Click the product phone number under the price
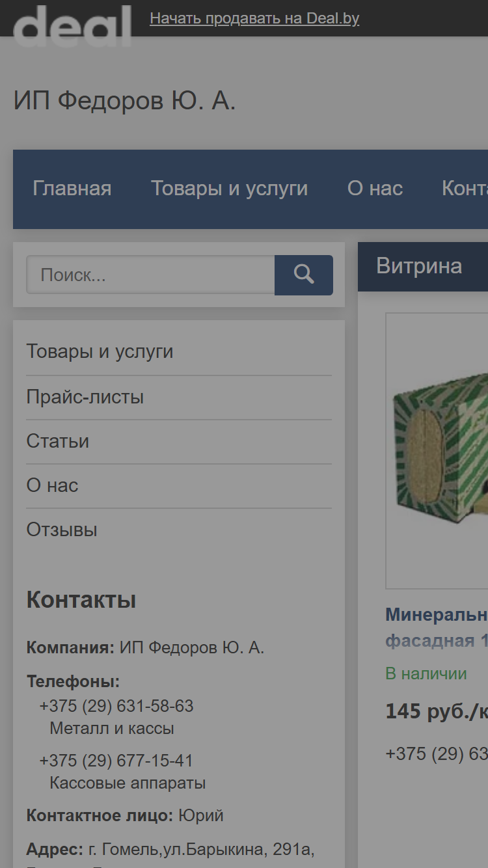 click(437, 753)
